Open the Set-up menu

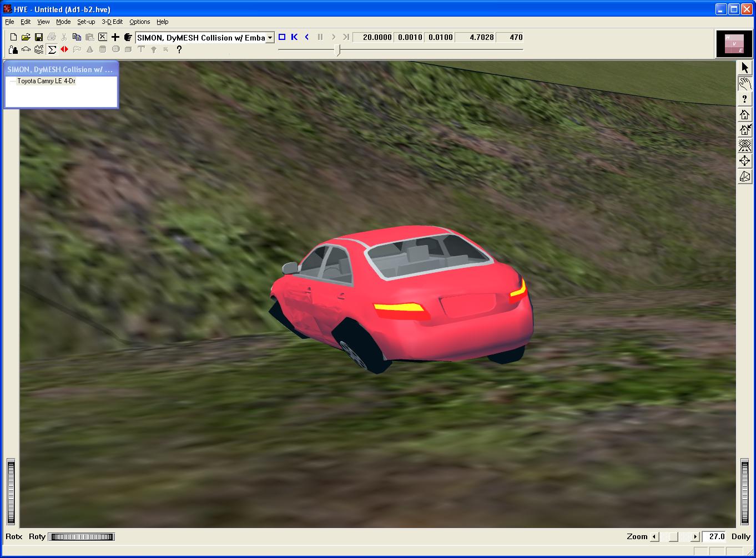86,22
